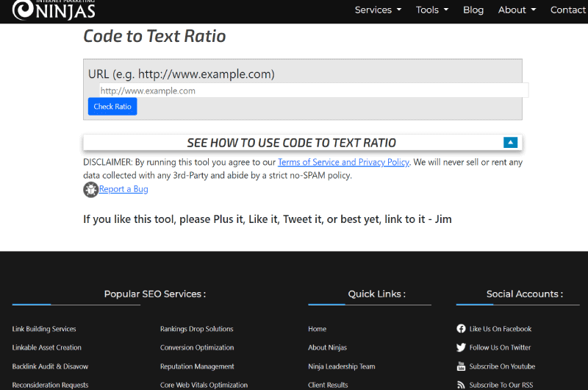
Task: Click the URL example label text
Action: pyautogui.click(x=181, y=74)
